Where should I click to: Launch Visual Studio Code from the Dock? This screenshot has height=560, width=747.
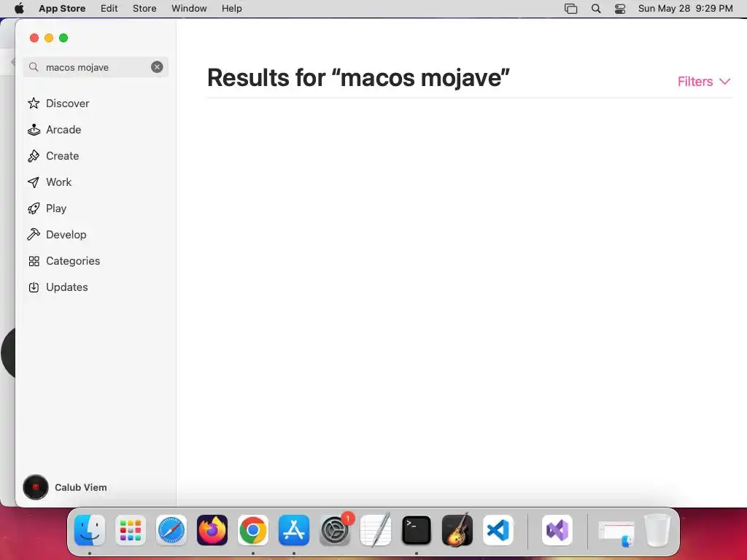tap(498, 530)
